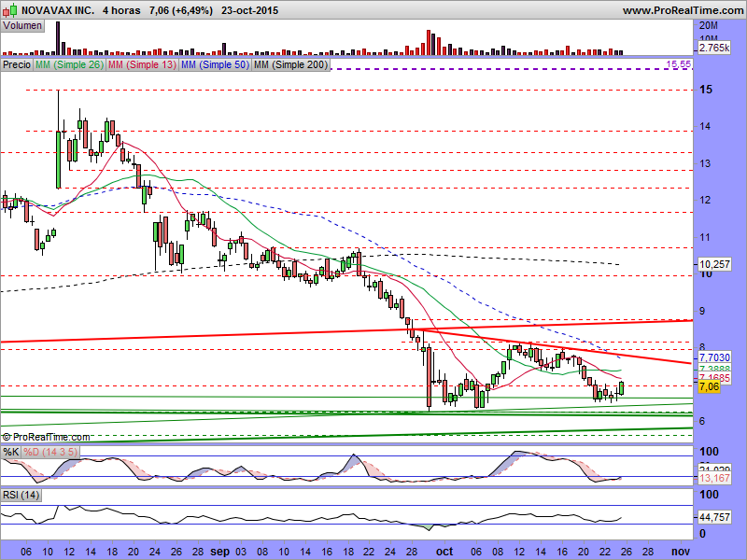Click the %D (14 3 5) label

(x=50, y=452)
